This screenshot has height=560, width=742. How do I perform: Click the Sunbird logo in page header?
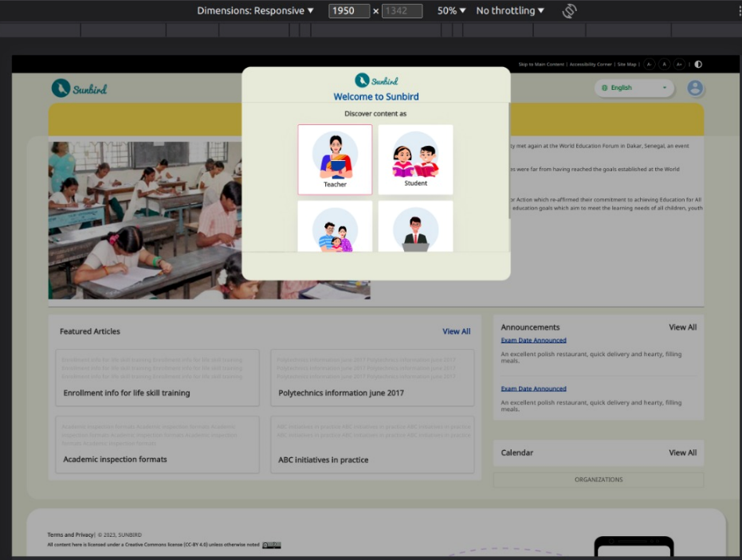(79, 88)
